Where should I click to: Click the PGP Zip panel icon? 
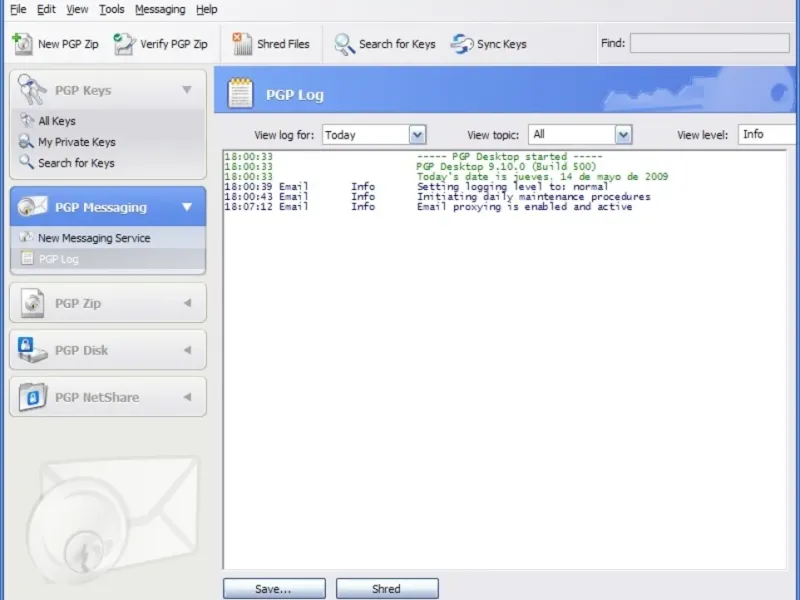click(33, 303)
